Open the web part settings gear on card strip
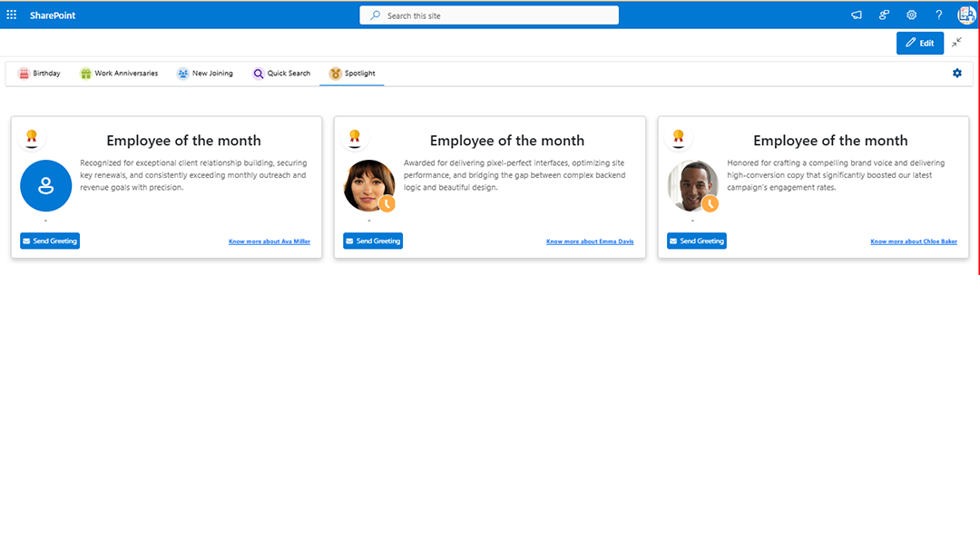Viewport: 980px width, 551px height. [956, 73]
